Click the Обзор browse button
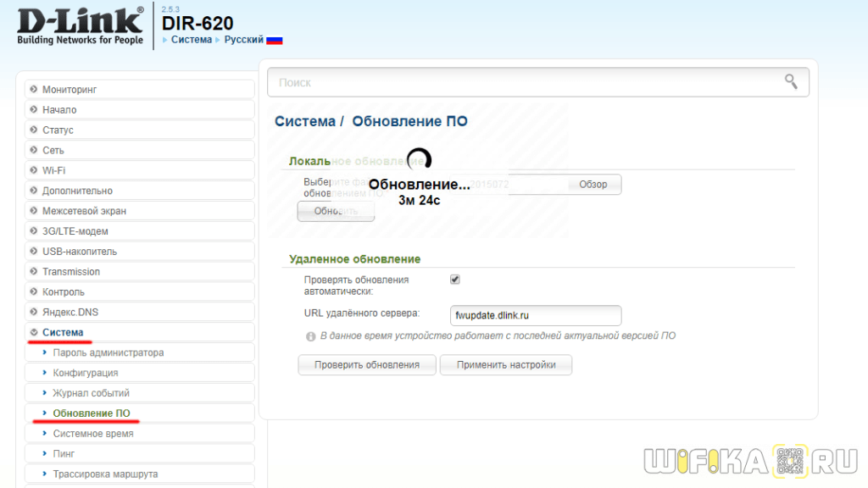 [593, 184]
